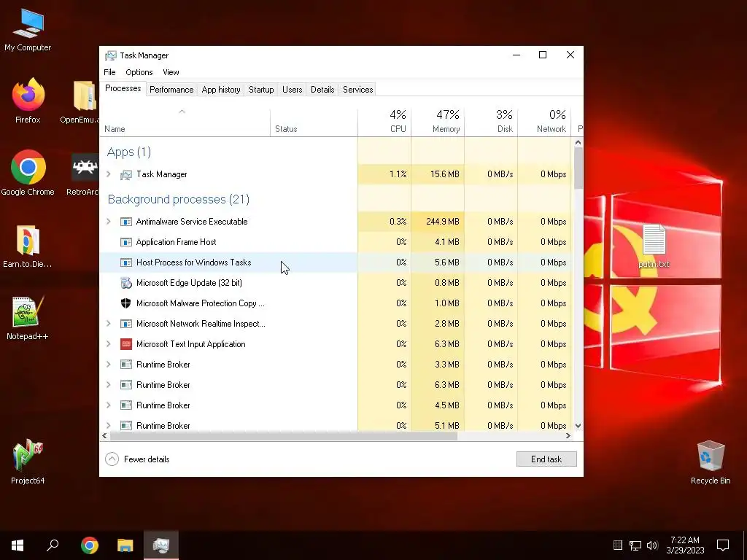Click the Task Manager taskbar button
Image resolution: width=747 pixels, height=560 pixels.
(x=161, y=545)
